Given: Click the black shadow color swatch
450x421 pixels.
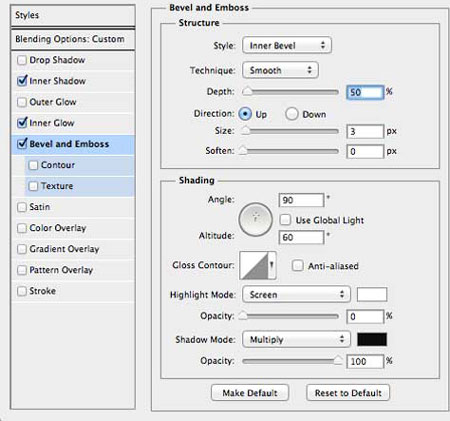Looking at the screenshot, I should [x=372, y=339].
